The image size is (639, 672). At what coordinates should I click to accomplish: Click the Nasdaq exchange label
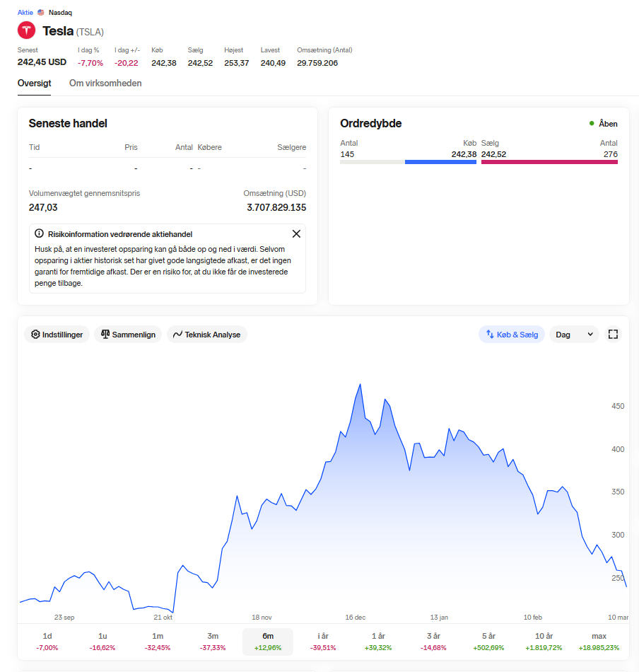60,13
